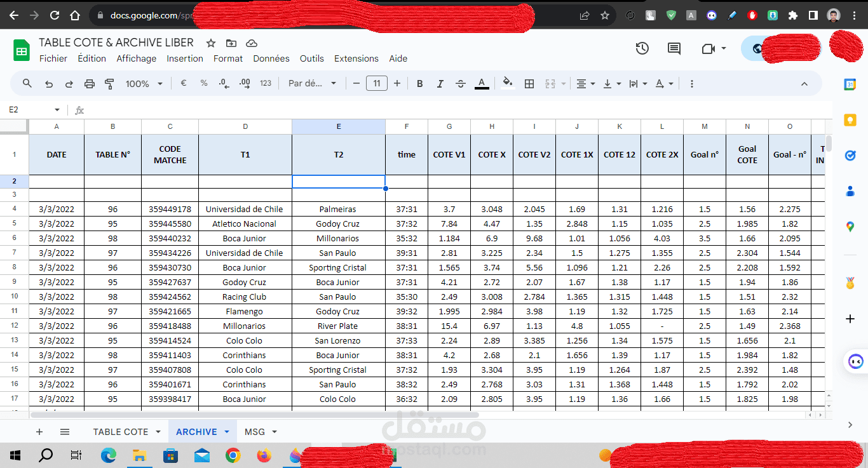This screenshot has width=868, height=468.
Task: Open horizontal align dropdown
Action: (x=585, y=83)
